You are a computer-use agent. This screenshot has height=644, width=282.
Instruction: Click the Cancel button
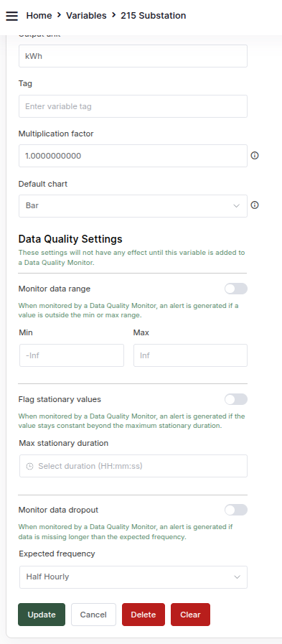(x=93, y=615)
